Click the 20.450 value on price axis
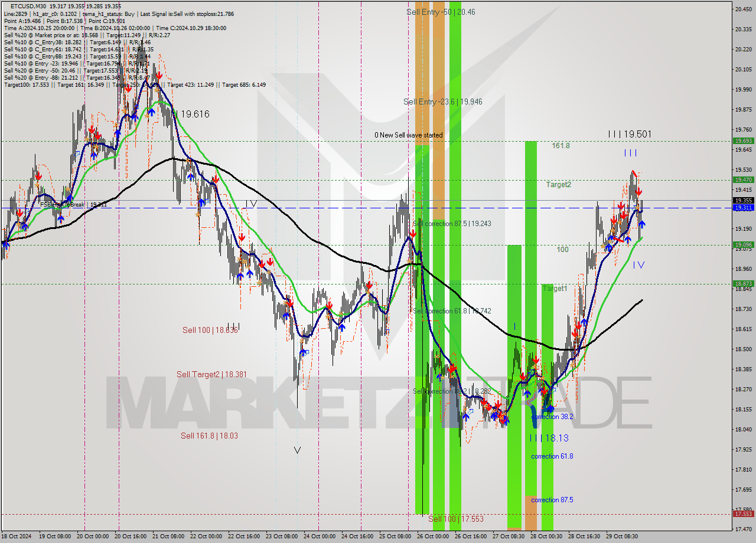The width and height of the screenshot is (756, 543). coord(743,9)
